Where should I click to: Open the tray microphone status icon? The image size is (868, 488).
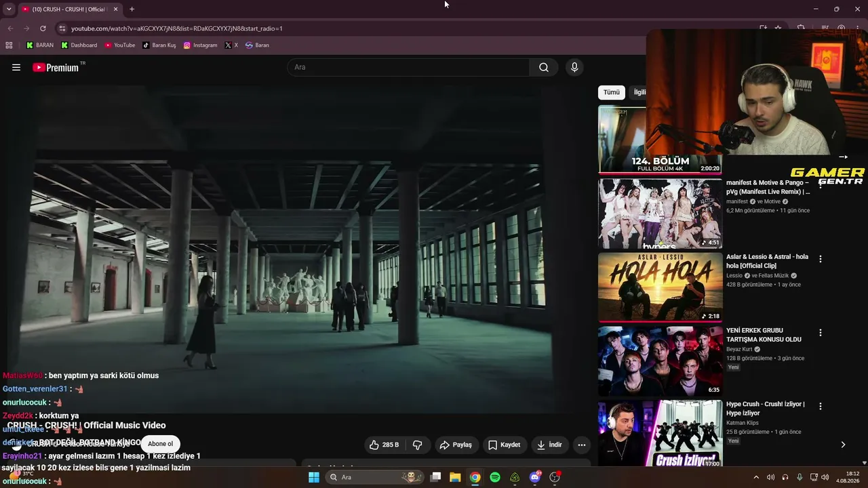tap(800, 477)
